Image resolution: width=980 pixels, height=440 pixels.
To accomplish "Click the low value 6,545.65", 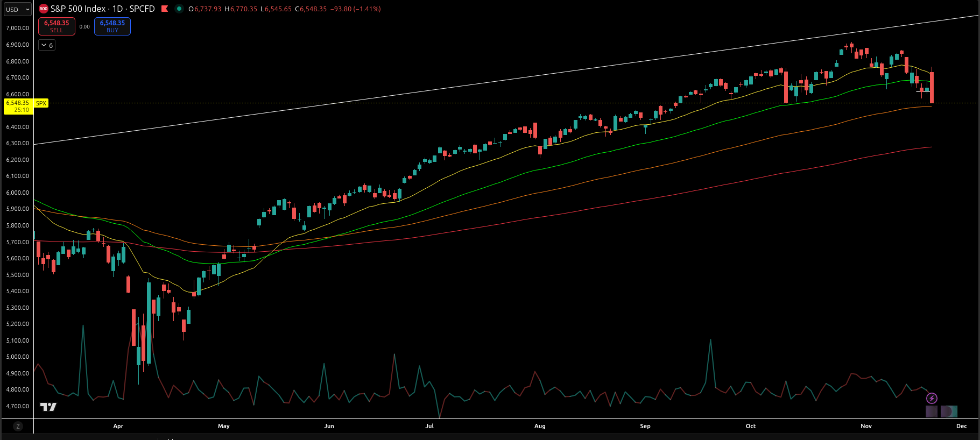I will pos(278,9).
